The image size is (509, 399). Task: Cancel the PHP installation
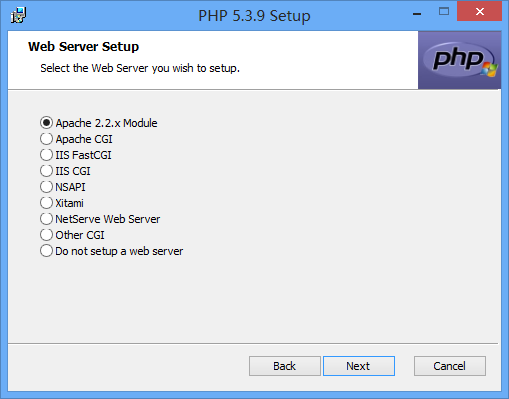450,366
